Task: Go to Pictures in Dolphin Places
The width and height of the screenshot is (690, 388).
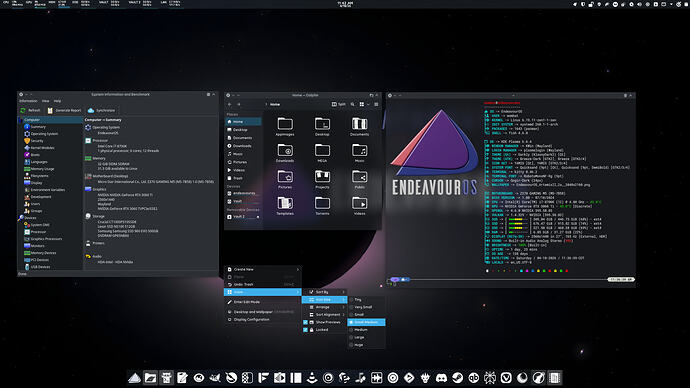Action: tap(243, 162)
